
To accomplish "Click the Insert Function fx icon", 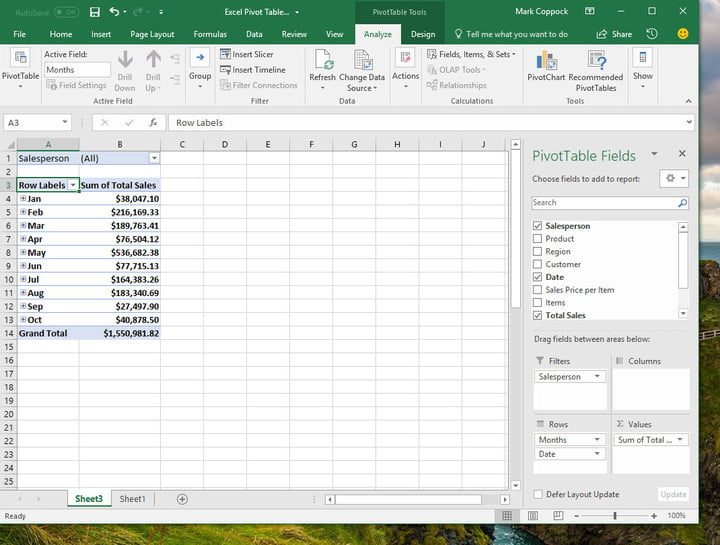I will [153, 122].
